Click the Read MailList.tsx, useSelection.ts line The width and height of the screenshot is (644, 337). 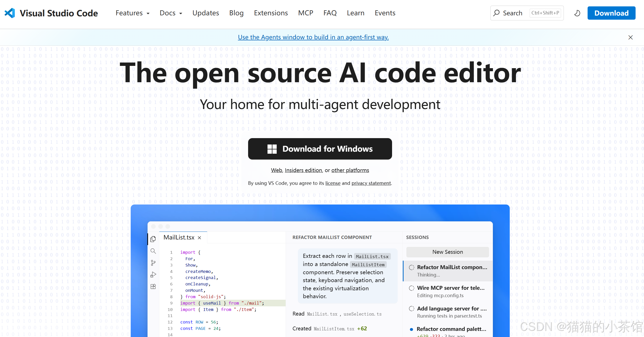click(x=337, y=314)
